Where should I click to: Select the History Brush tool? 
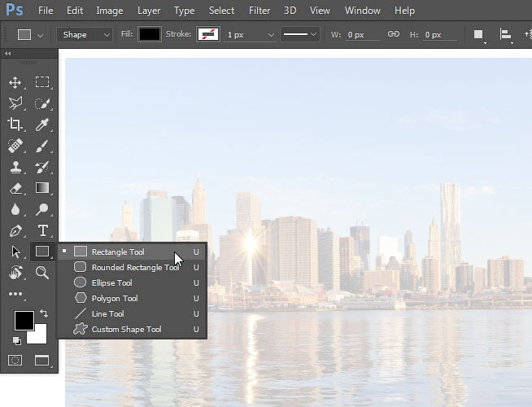[42, 167]
